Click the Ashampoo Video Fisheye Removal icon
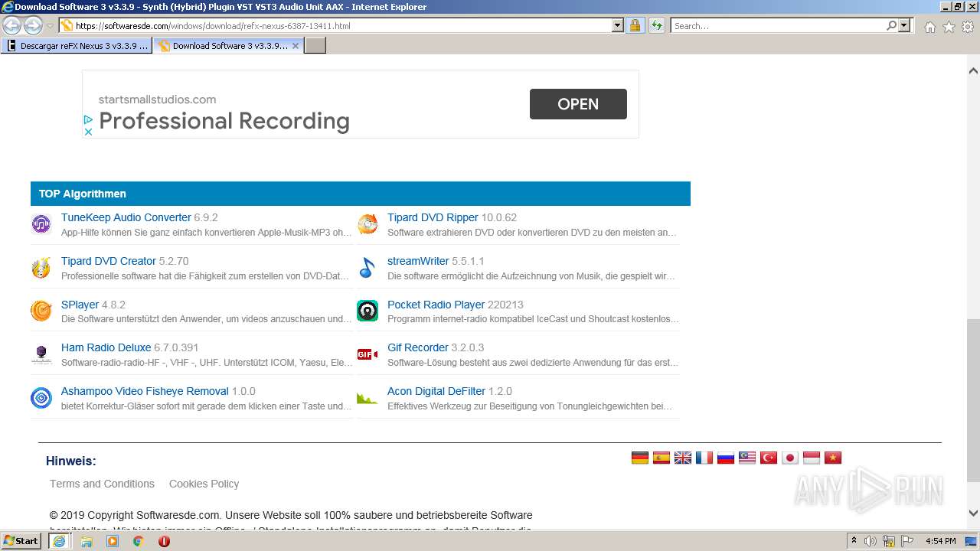 (41, 398)
